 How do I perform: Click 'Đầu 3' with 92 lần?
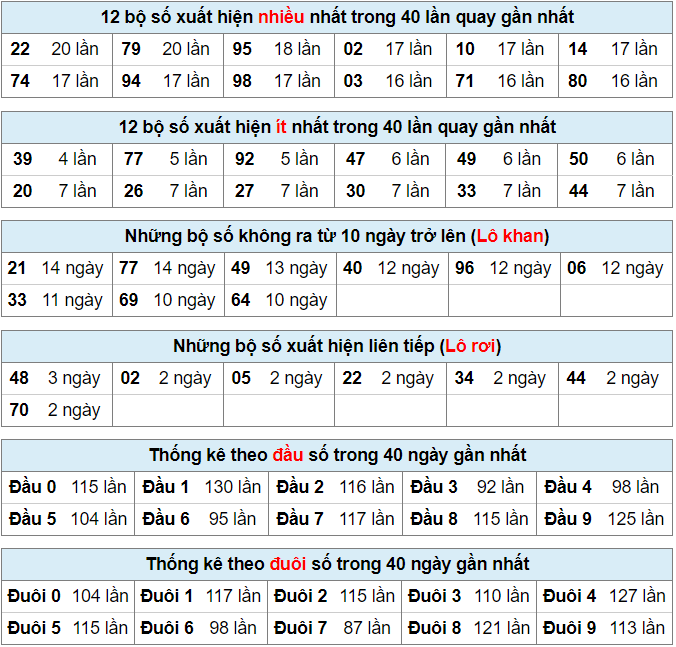[x=469, y=487]
